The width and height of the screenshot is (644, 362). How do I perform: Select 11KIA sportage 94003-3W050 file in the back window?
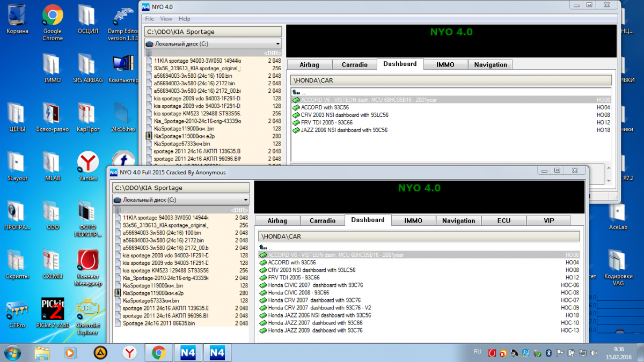pyautogui.click(x=213, y=61)
